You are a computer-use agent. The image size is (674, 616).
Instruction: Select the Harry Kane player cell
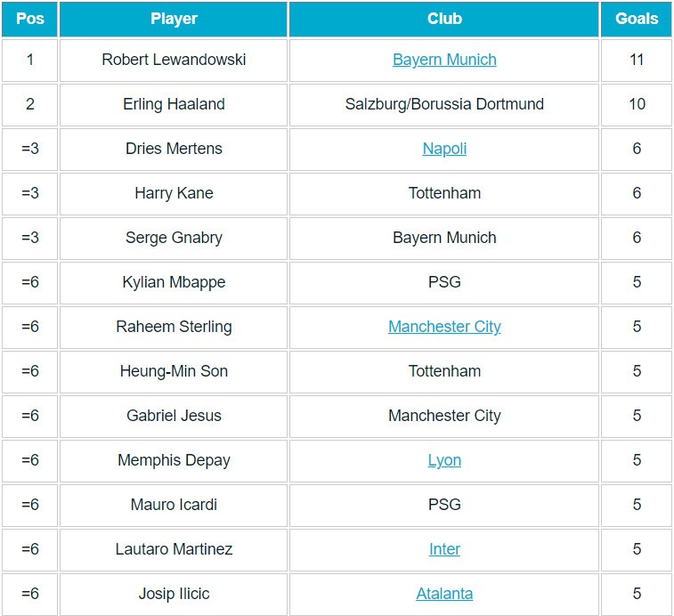point(174,193)
